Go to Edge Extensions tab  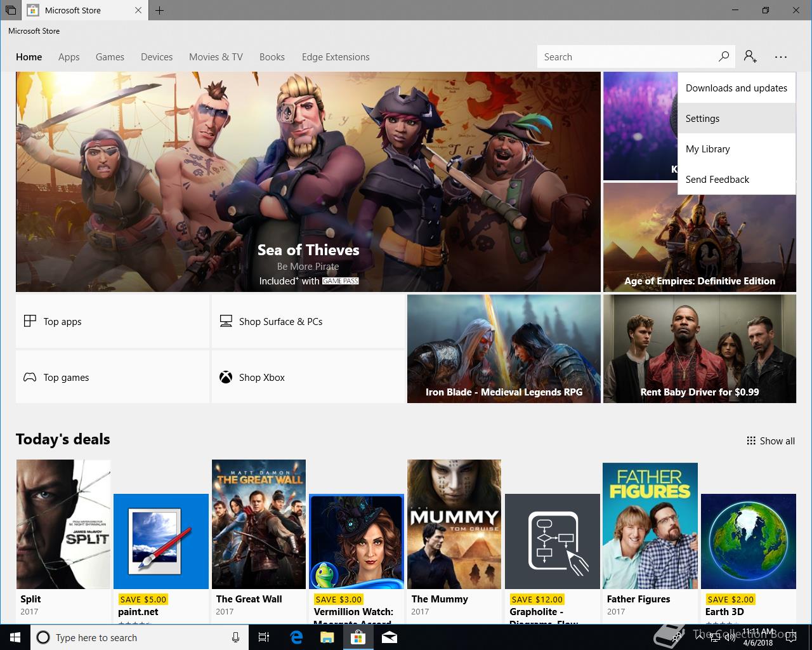pyautogui.click(x=336, y=56)
